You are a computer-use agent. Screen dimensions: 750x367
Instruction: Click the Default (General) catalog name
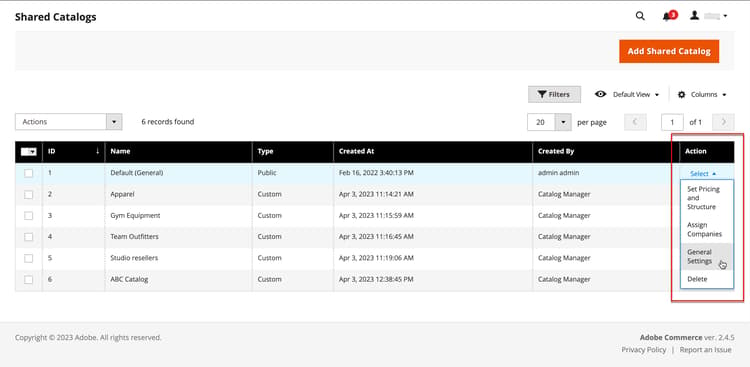[136, 173]
